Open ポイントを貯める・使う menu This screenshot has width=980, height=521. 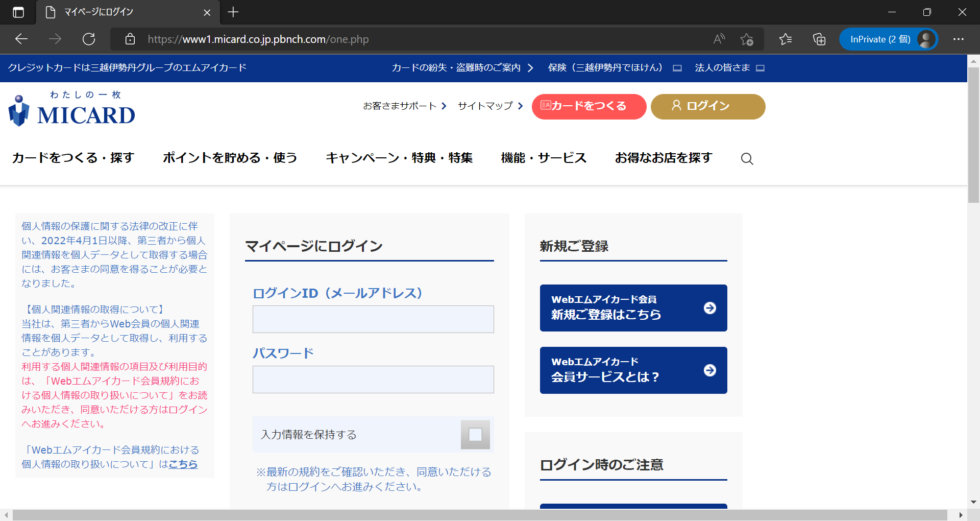pyautogui.click(x=230, y=158)
